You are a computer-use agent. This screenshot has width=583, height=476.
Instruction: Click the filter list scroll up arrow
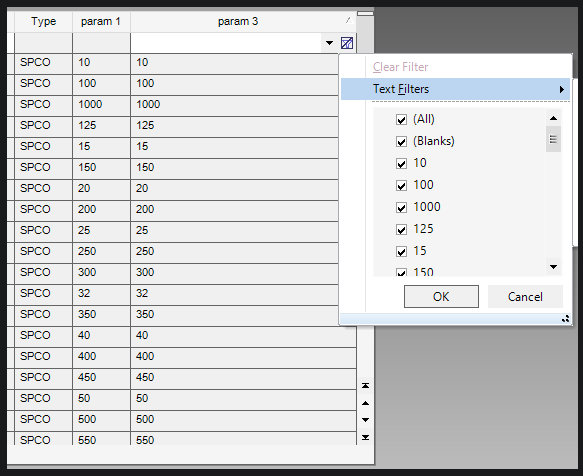[x=553, y=118]
